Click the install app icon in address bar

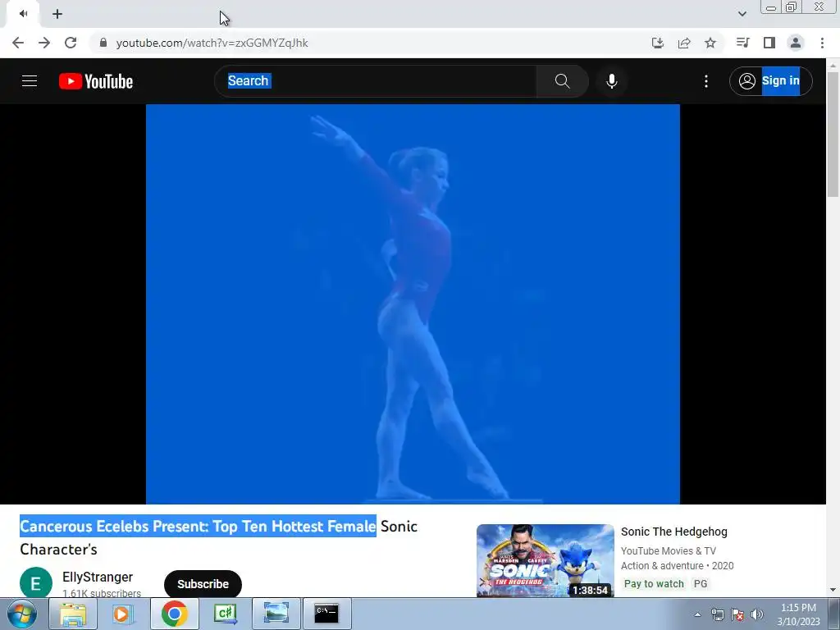(658, 43)
